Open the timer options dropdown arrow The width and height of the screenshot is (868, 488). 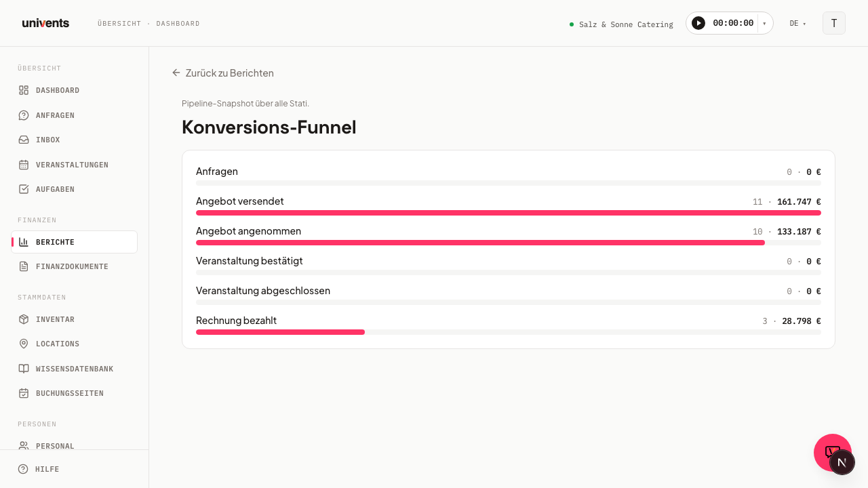pos(765,23)
